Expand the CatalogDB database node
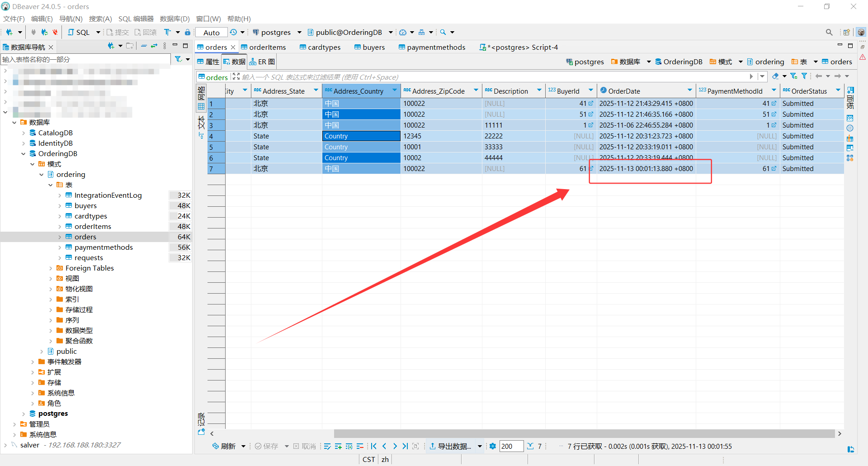Image resolution: width=868 pixels, height=466 pixels. (x=24, y=133)
